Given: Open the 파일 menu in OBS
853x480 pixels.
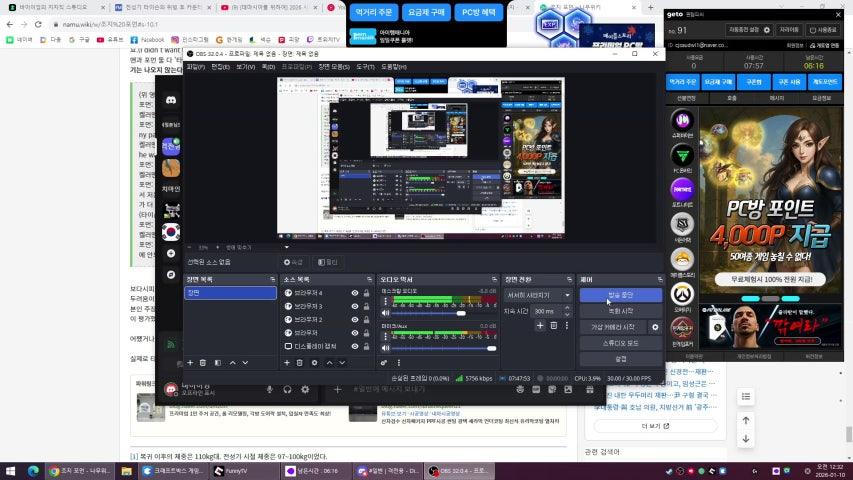Looking at the screenshot, I should [x=195, y=67].
